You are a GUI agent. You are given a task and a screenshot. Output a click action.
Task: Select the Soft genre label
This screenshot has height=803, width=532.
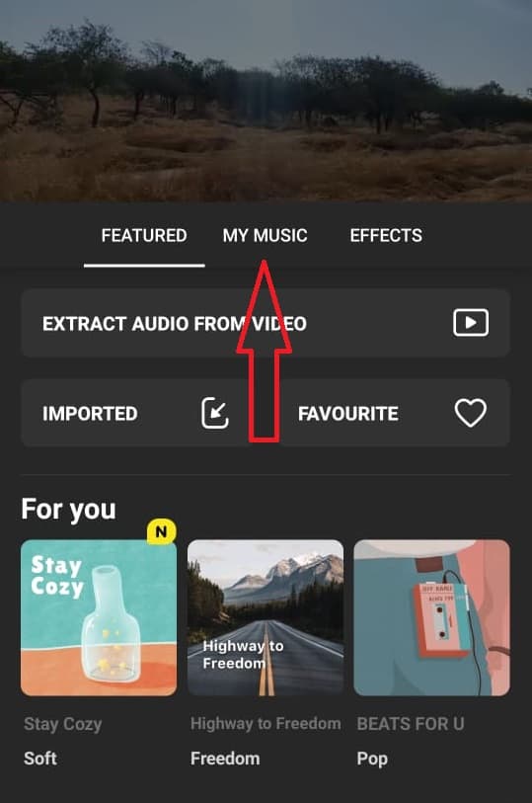click(x=40, y=758)
